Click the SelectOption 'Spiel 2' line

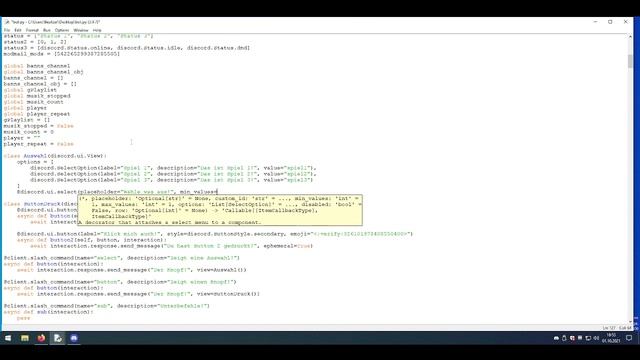pyautogui.click(x=173, y=174)
